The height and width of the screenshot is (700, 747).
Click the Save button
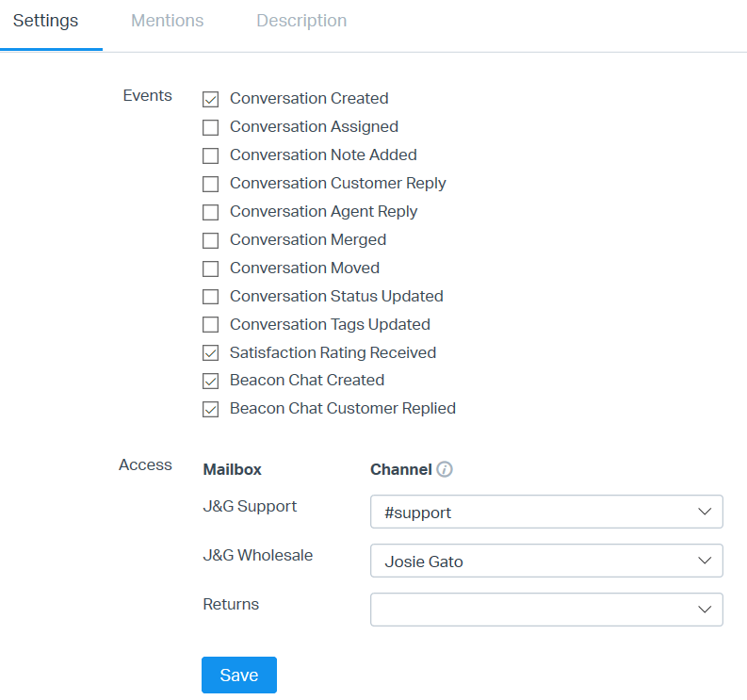(x=239, y=675)
